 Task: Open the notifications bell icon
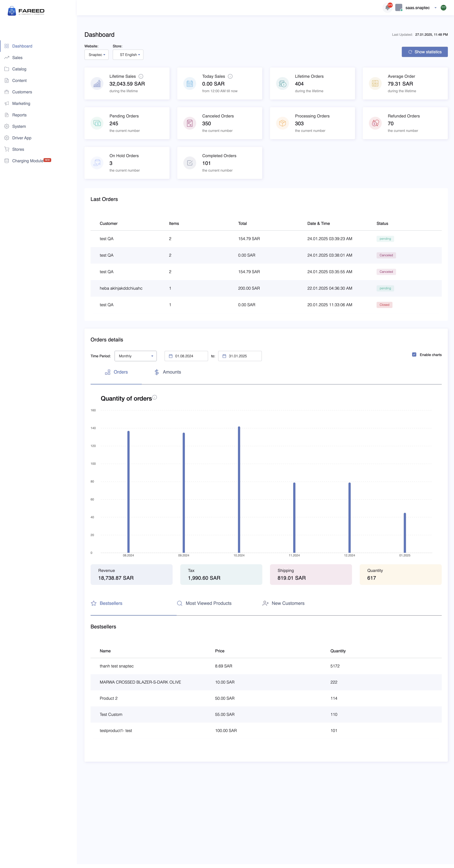coord(387,8)
